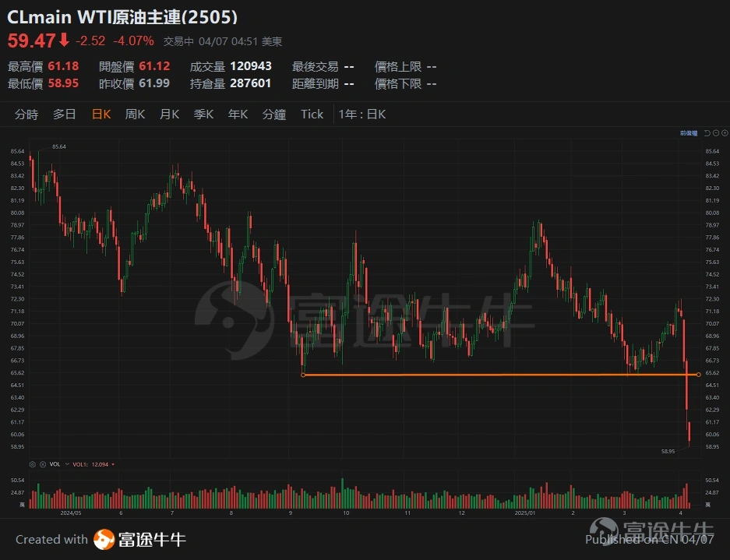Open the 前復權 adjustment selector
This screenshot has width=730, height=560.
(689, 133)
